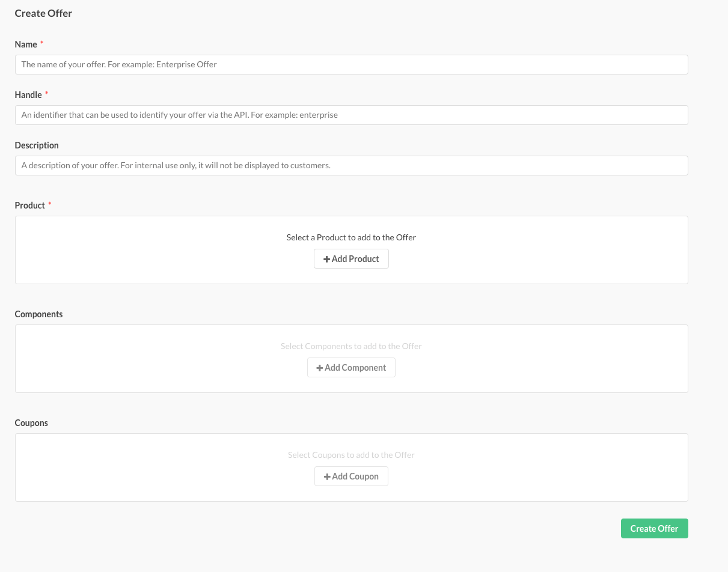Click the Handle field label
This screenshot has height=572, width=728.
click(x=28, y=95)
